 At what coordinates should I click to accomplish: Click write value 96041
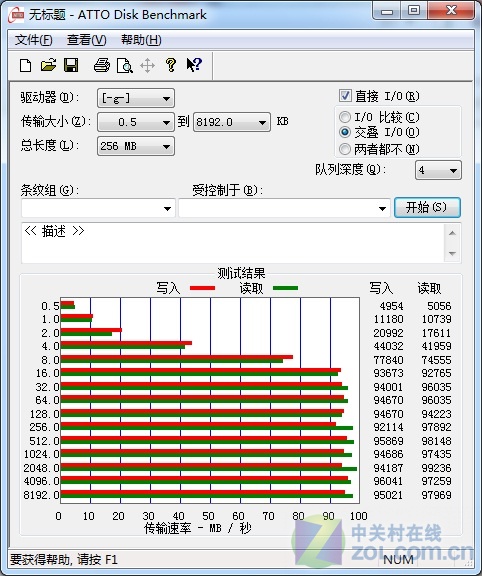388,481
